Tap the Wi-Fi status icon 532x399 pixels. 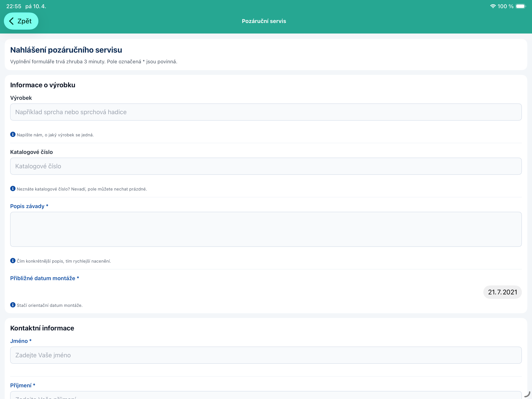click(493, 6)
